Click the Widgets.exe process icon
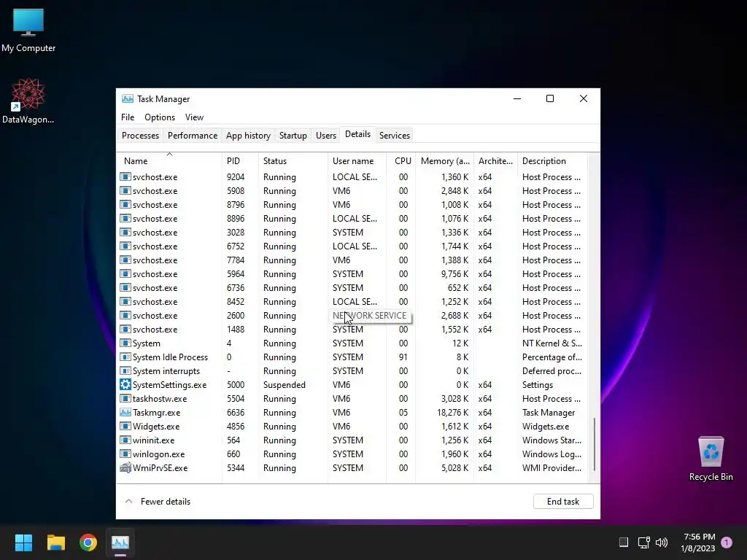This screenshot has height=560, width=747. click(x=125, y=426)
